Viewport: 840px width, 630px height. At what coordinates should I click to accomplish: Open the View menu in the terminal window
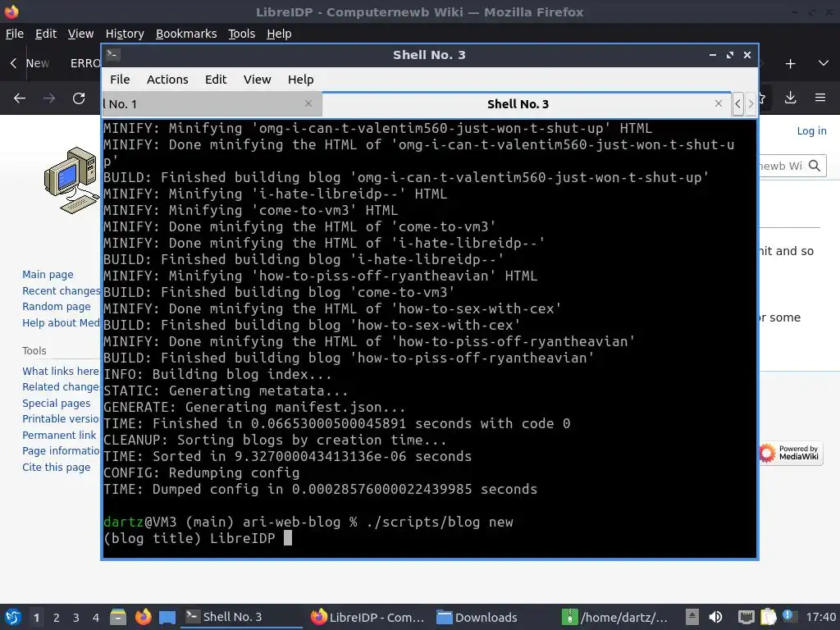[257, 80]
